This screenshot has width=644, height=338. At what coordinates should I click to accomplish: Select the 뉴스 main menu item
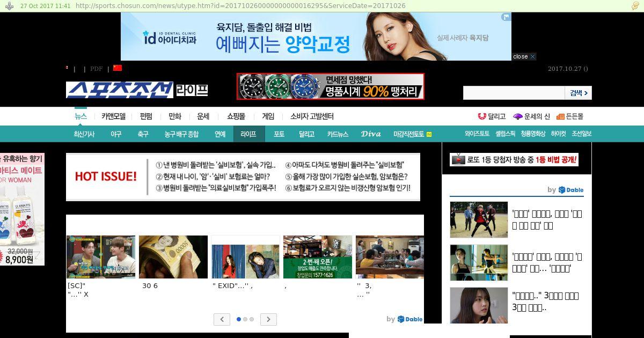[80, 116]
